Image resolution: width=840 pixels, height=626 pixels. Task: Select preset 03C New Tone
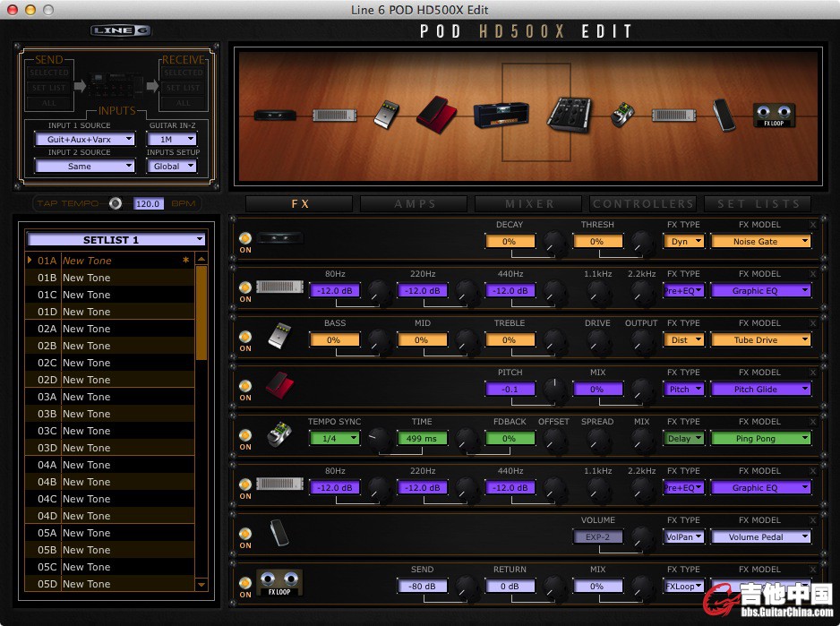click(110, 431)
